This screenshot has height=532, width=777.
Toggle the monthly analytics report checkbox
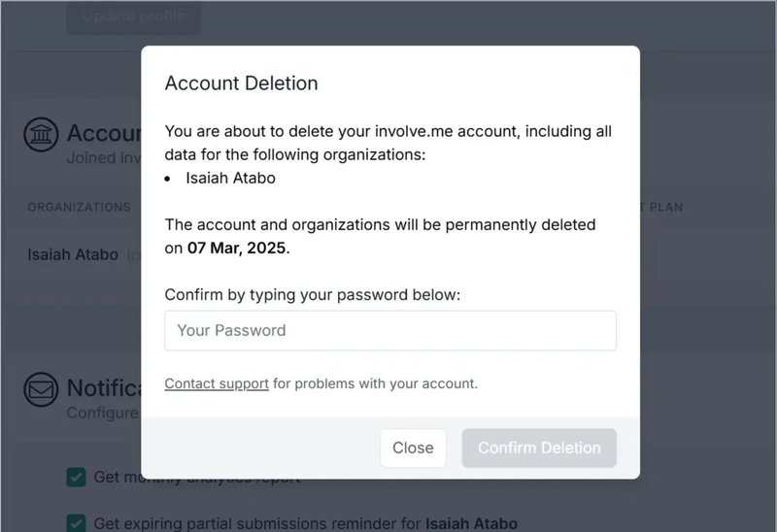(x=76, y=477)
